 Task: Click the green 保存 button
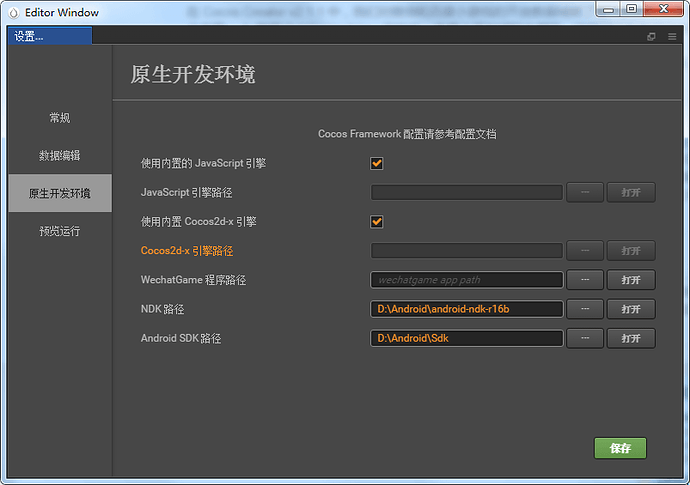coord(620,448)
